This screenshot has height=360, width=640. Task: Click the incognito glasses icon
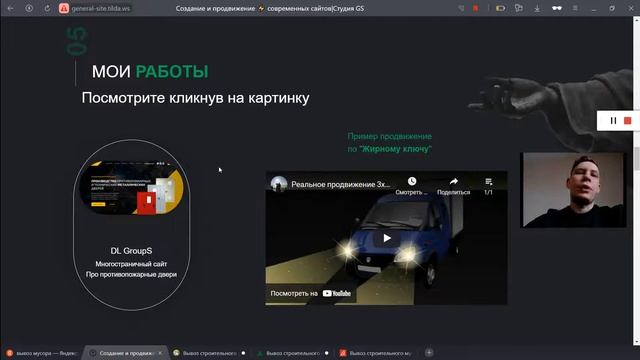coord(557,8)
